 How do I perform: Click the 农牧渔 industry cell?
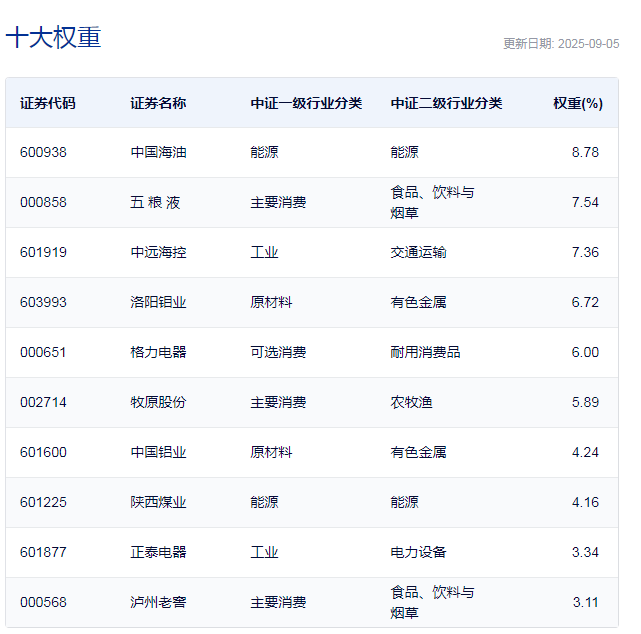click(x=411, y=402)
